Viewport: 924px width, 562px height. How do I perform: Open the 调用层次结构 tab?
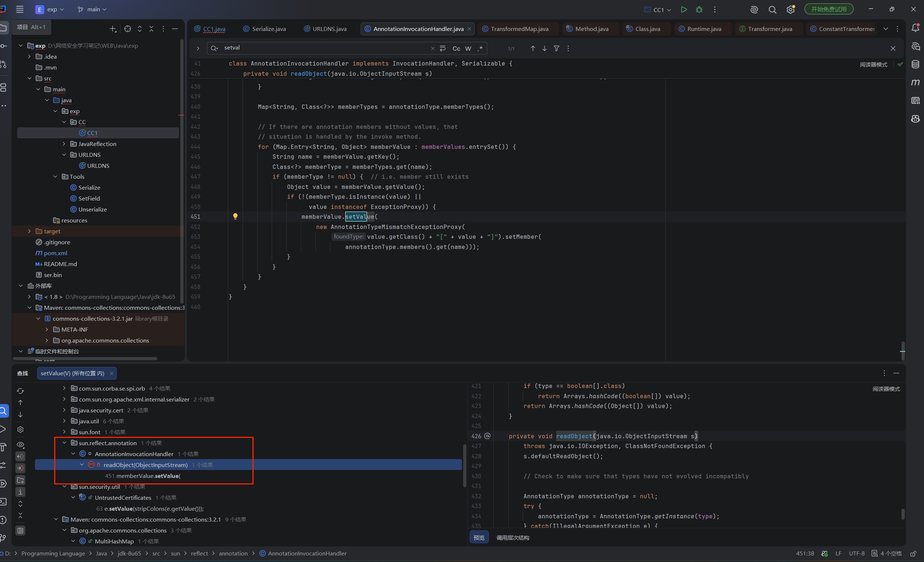[513, 538]
